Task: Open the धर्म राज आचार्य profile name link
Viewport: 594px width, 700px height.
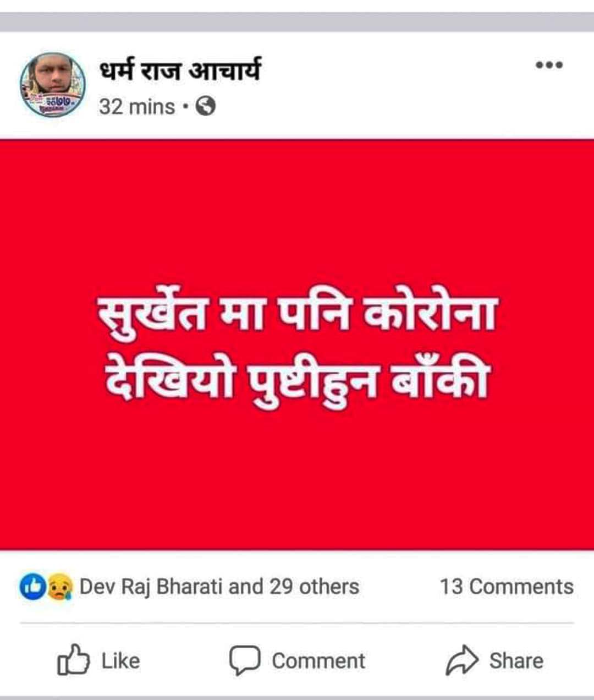Action: coord(180,70)
